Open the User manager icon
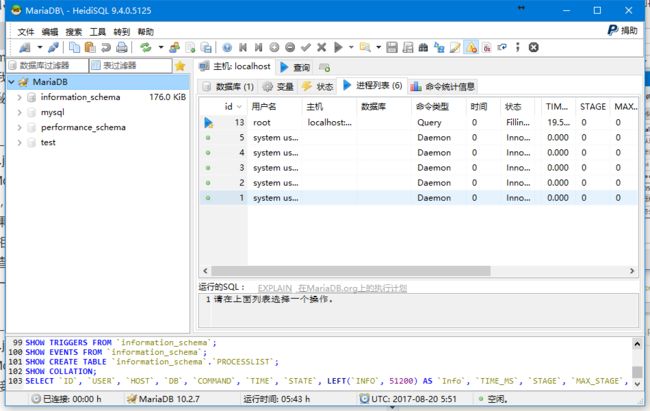Image resolution: width=650 pixels, height=411 pixels. coord(175,47)
